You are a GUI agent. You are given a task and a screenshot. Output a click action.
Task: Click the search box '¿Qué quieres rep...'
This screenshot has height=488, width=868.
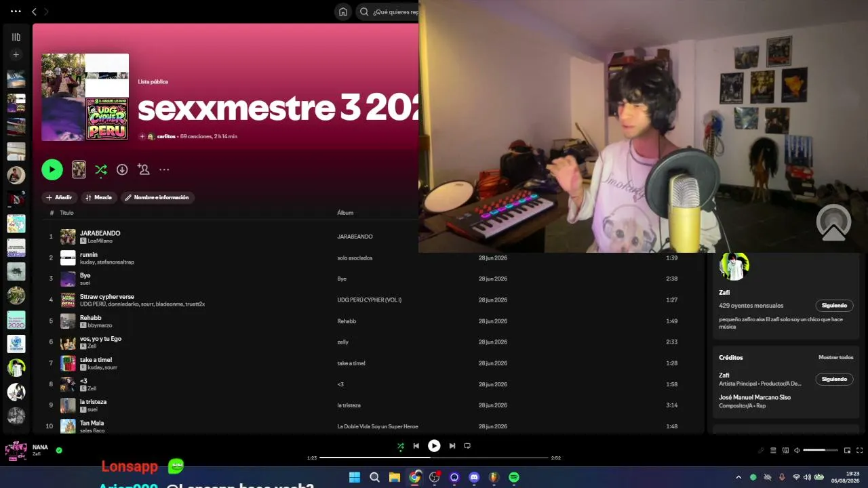coord(389,12)
